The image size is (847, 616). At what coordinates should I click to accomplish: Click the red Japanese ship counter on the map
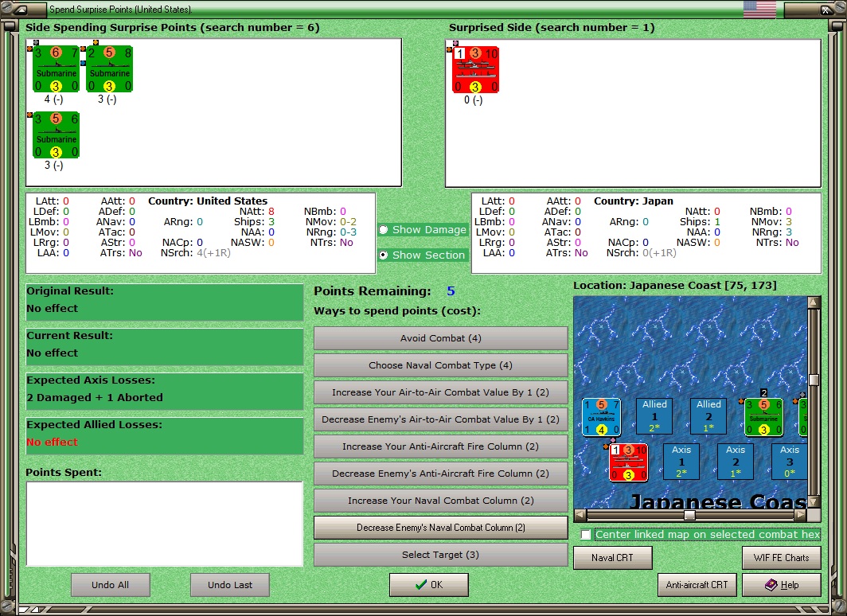(628, 462)
